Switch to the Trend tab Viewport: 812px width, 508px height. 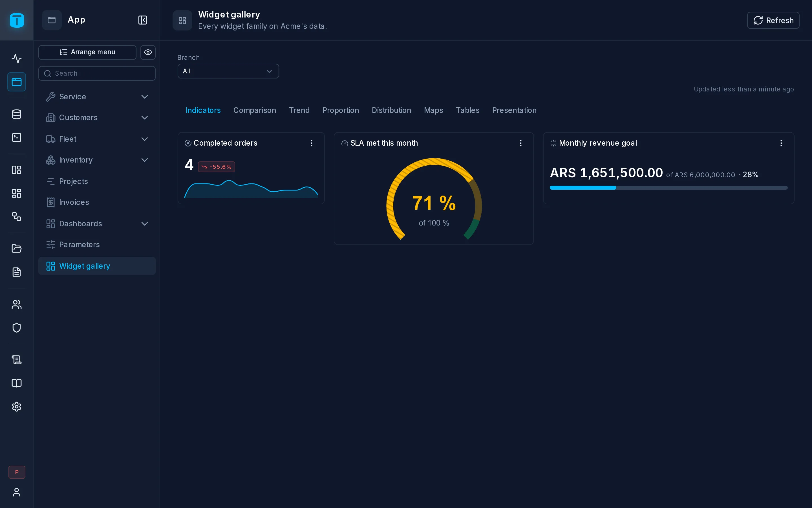[x=299, y=110]
